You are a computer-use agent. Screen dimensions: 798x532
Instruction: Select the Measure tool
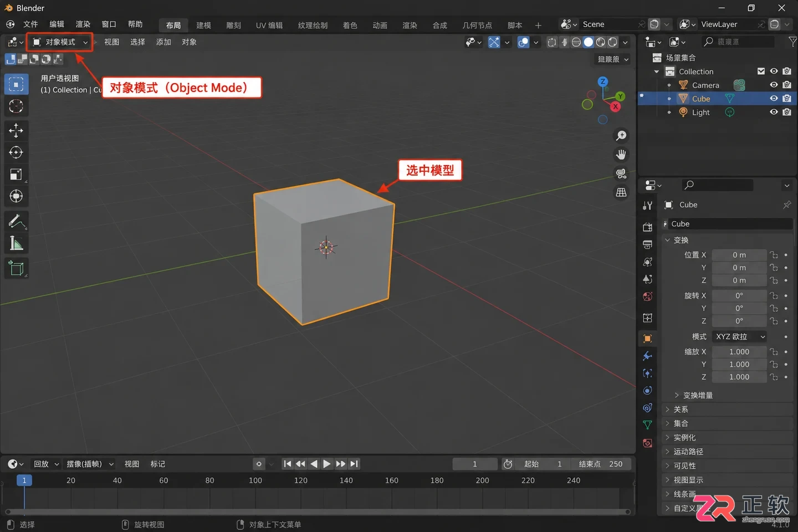pyautogui.click(x=16, y=244)
